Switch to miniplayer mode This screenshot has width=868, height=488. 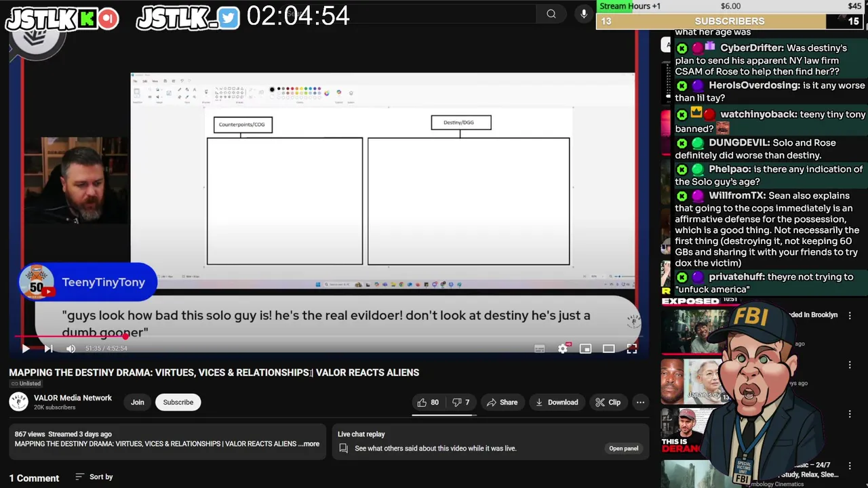(x=585, y=348)
